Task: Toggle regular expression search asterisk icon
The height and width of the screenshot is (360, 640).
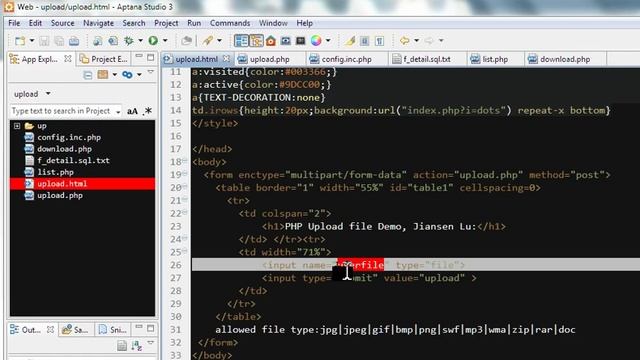Action: coord(148,111)
